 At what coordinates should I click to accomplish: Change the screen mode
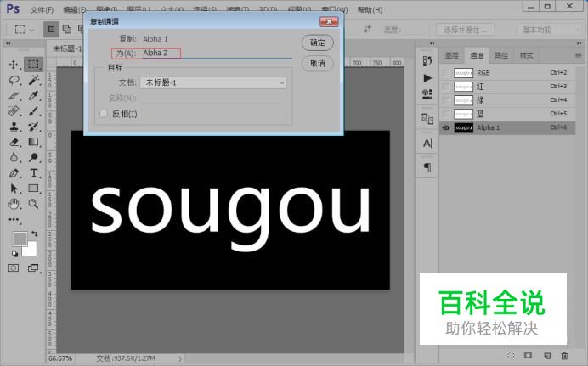point(33,267)
